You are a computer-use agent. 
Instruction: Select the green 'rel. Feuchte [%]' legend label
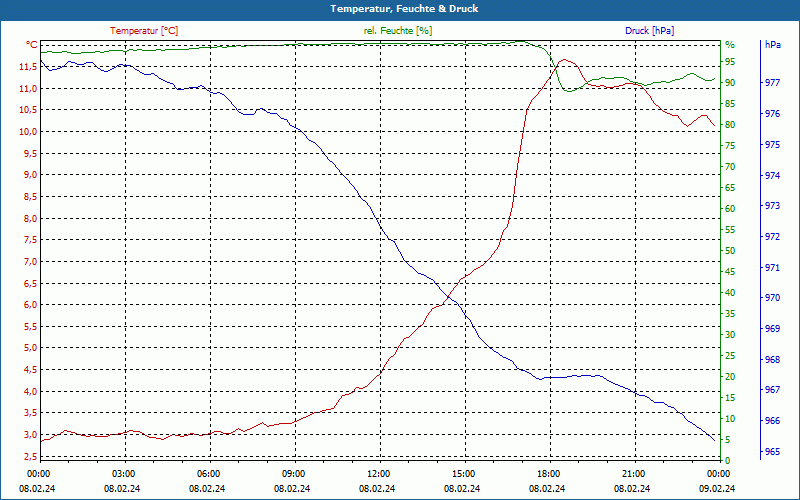[398, 31]
